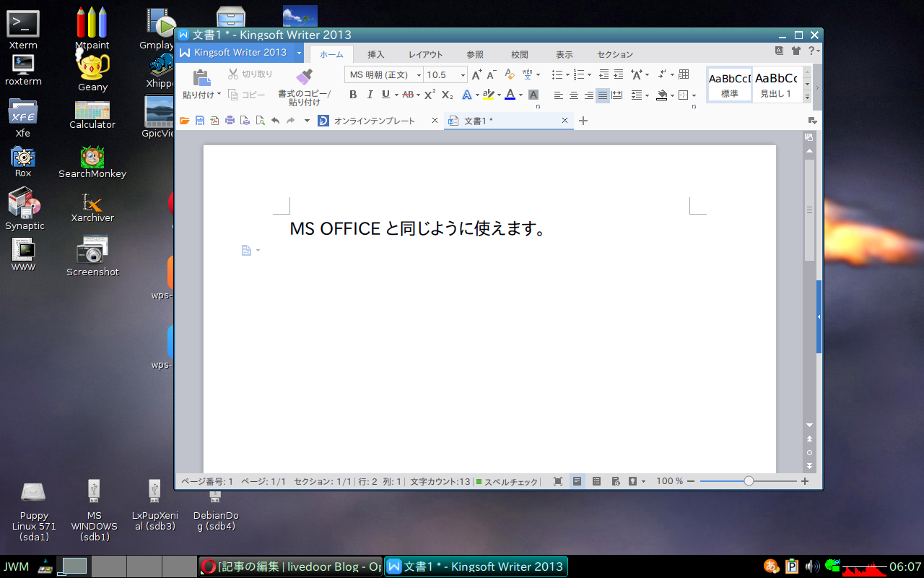This screenshot has width=924, height=578.
Task: Open the レイアウト ribbon tab
Action: coord(426,54)
